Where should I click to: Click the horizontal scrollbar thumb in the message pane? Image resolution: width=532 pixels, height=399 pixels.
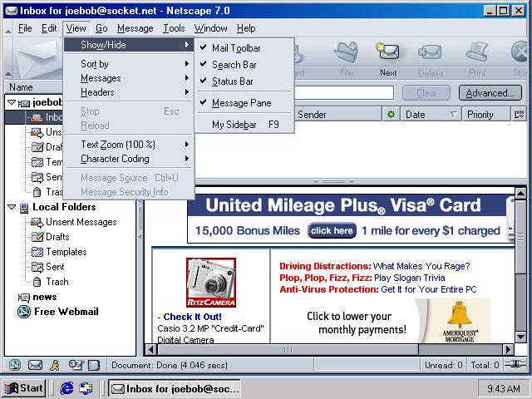(x=288, y=349)
